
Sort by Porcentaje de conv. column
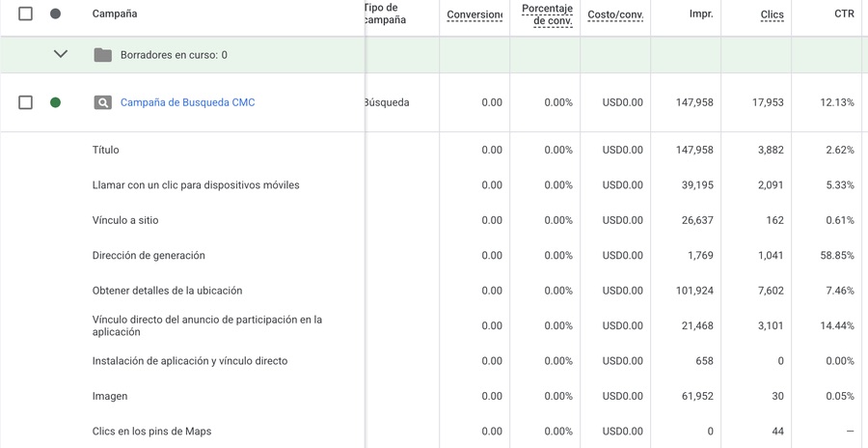tap(547, 15)
